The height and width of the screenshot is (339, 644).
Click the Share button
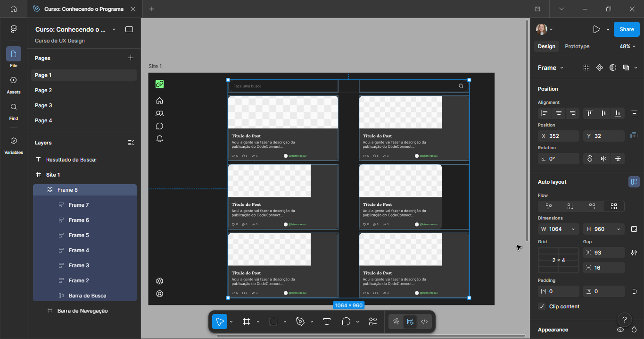pos(627,29)
